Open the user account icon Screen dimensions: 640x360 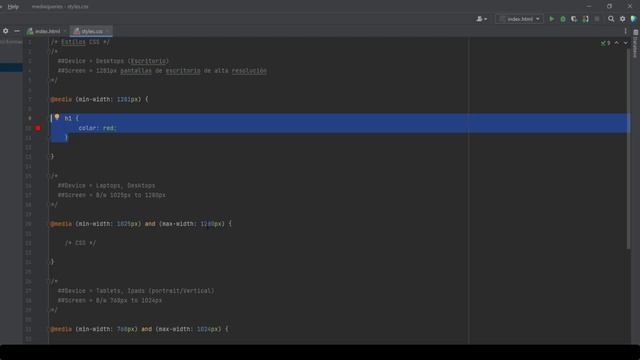click(481, 19)
